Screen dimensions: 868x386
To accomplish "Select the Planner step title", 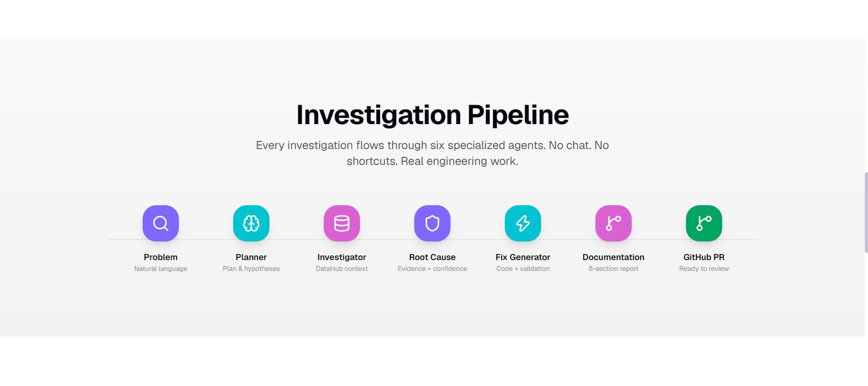I will (251, 257).
